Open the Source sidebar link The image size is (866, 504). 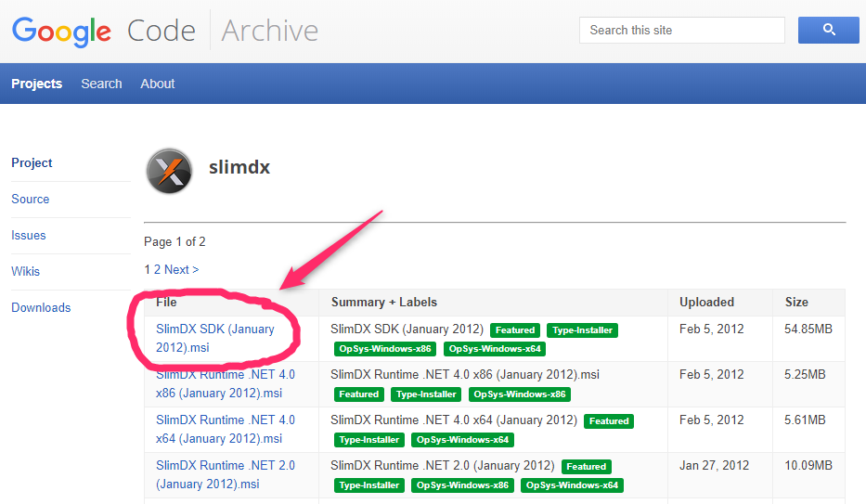pyautogui.click(x=31, y=199)
